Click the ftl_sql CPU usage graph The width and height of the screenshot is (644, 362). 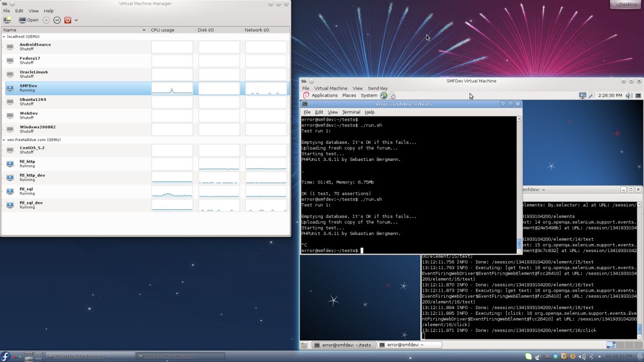click(172, 191)
